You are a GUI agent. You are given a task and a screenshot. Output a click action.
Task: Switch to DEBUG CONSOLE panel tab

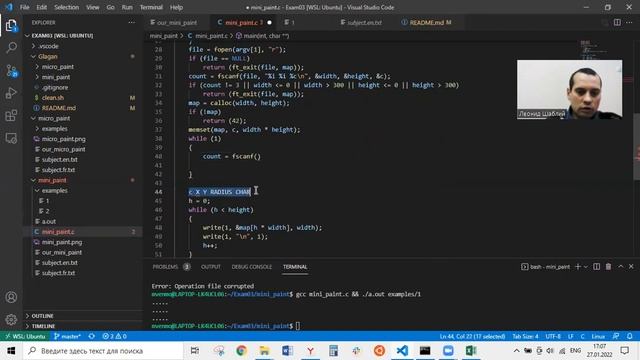point(251,267)
